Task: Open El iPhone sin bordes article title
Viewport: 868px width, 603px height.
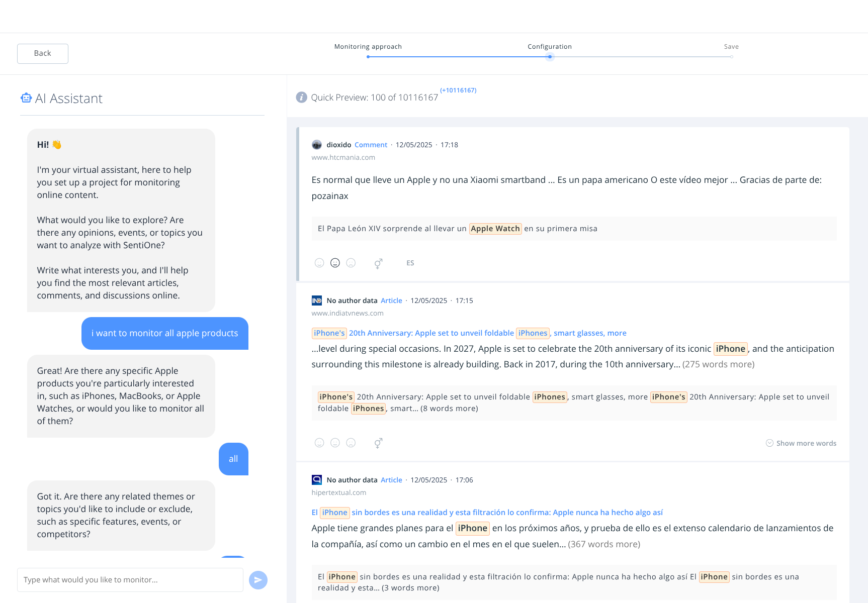Action: coord(487,513)
